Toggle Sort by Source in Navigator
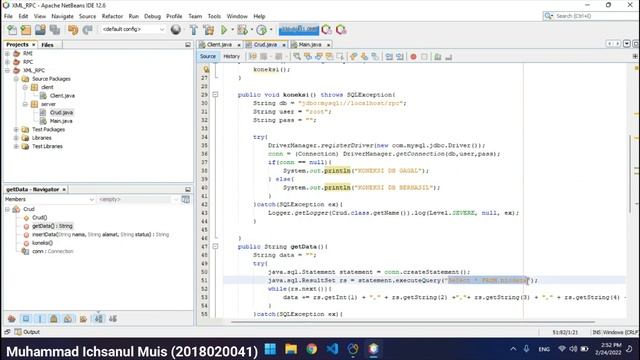The image size is (640, 360). point(113,319)
